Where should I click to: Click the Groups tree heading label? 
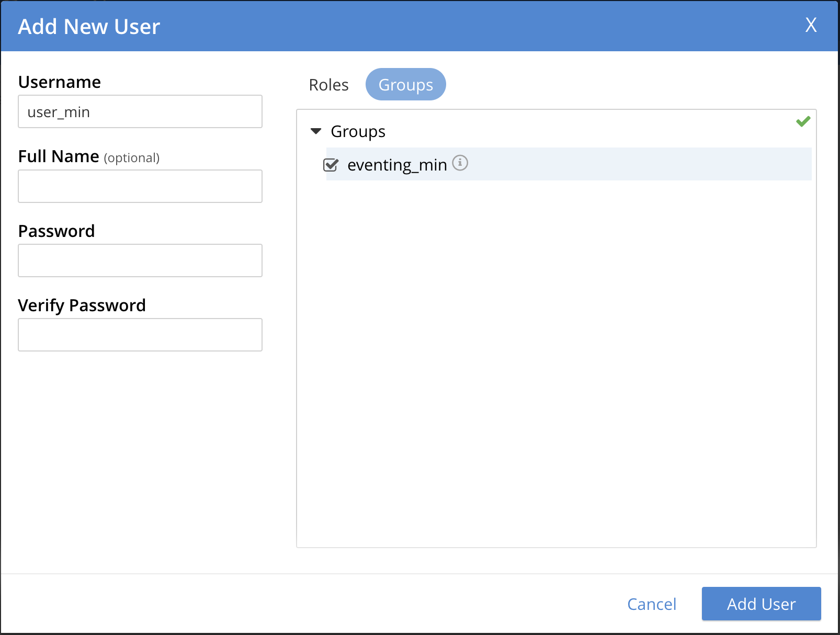coord(358,131)
